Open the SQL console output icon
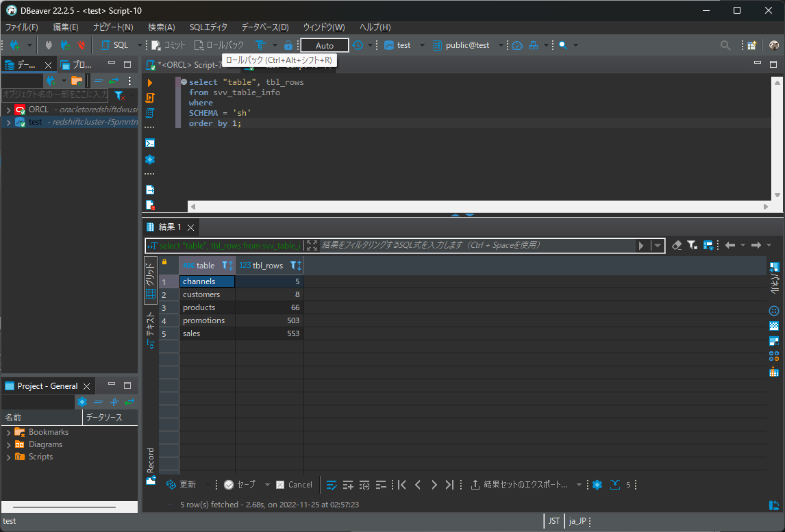785x532 pixels. (150, 143)
